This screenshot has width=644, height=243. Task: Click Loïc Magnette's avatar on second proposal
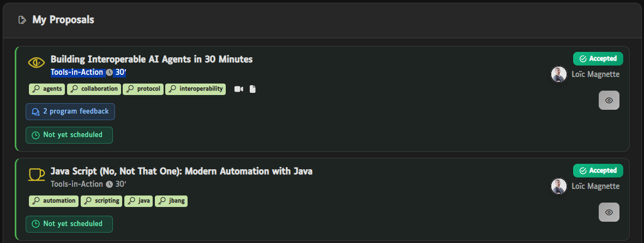point(559,186)
